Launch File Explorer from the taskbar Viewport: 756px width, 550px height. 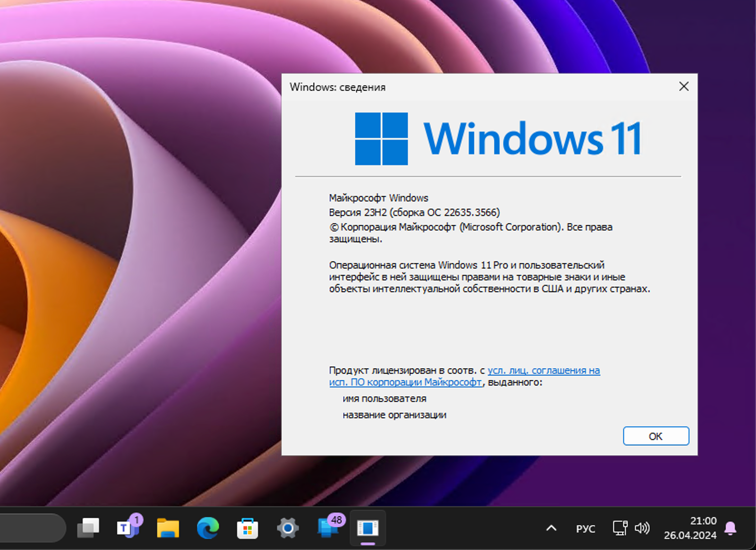click(x=168, y=528)
